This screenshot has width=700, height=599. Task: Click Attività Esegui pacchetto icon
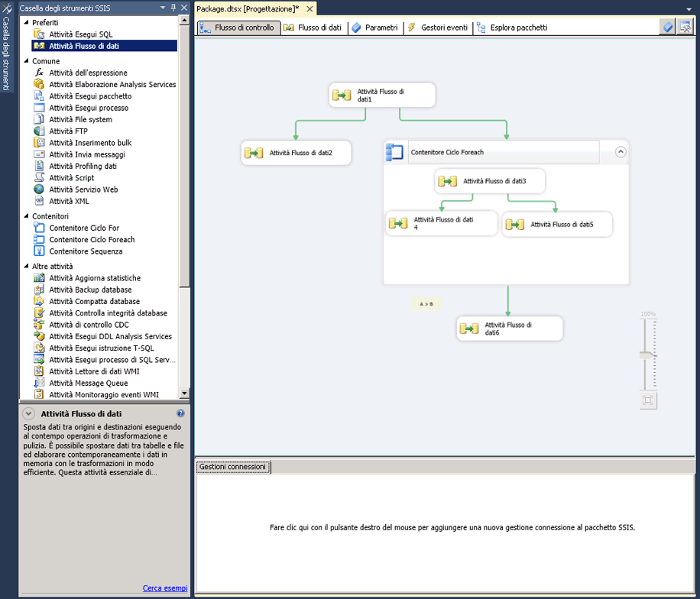coord(39,96)
